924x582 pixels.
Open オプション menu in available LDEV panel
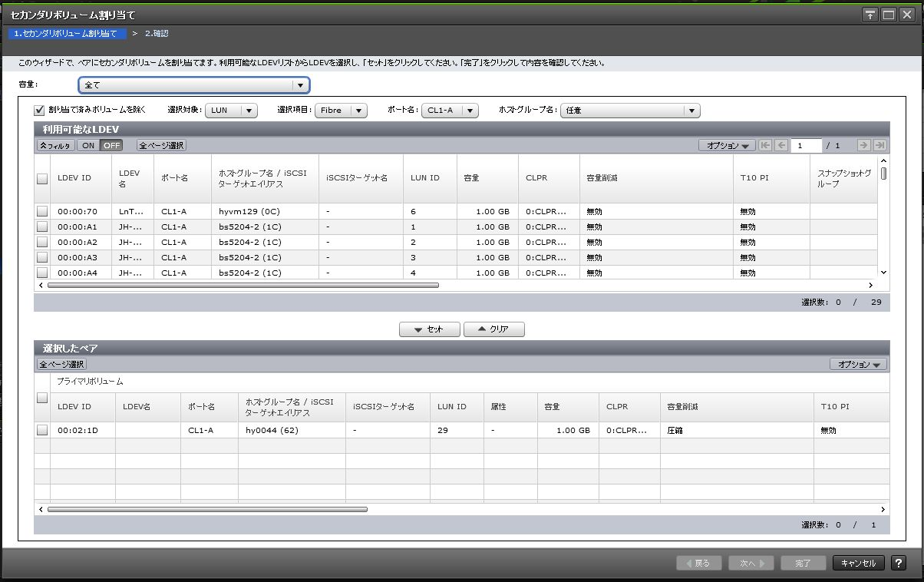726,145
